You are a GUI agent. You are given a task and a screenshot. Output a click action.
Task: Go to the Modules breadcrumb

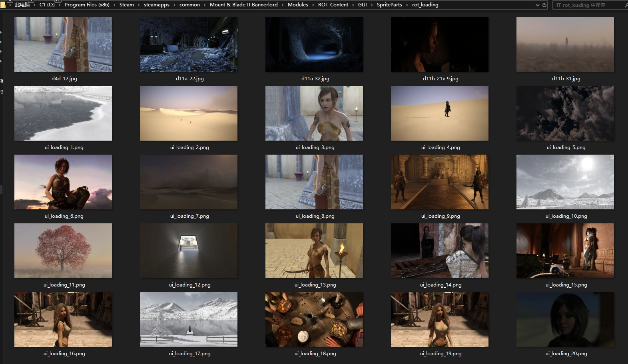298,5
